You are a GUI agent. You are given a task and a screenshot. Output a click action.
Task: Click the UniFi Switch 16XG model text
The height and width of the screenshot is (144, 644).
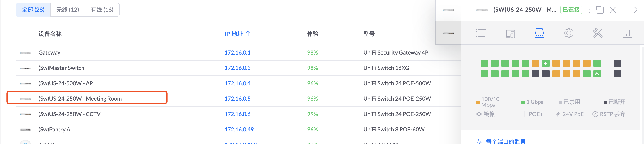[x=386, y=68]
